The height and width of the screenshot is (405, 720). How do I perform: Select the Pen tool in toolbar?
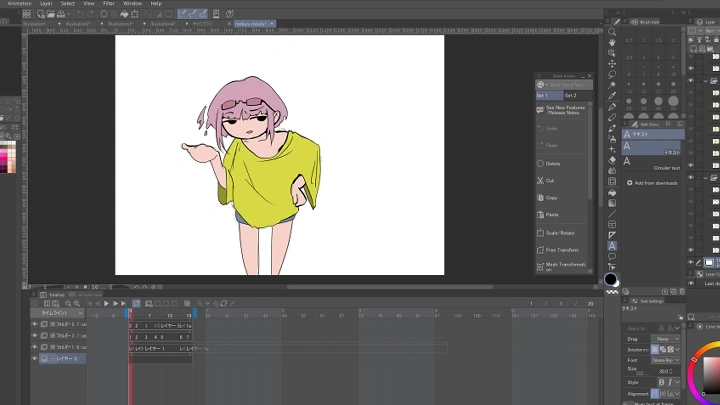click(612, 107)
